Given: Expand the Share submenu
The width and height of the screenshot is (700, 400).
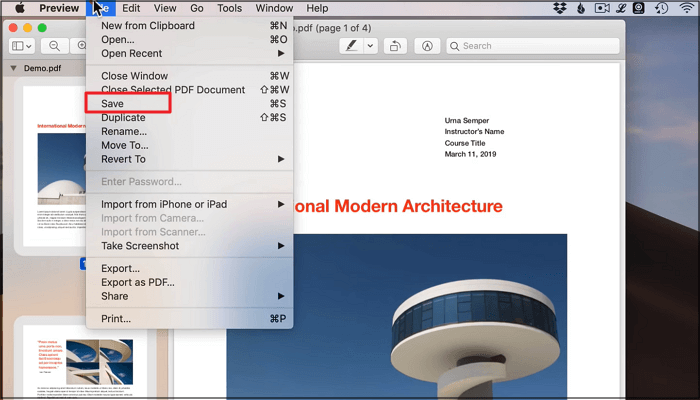Looking at the screenshot, I should coord(189,296).
